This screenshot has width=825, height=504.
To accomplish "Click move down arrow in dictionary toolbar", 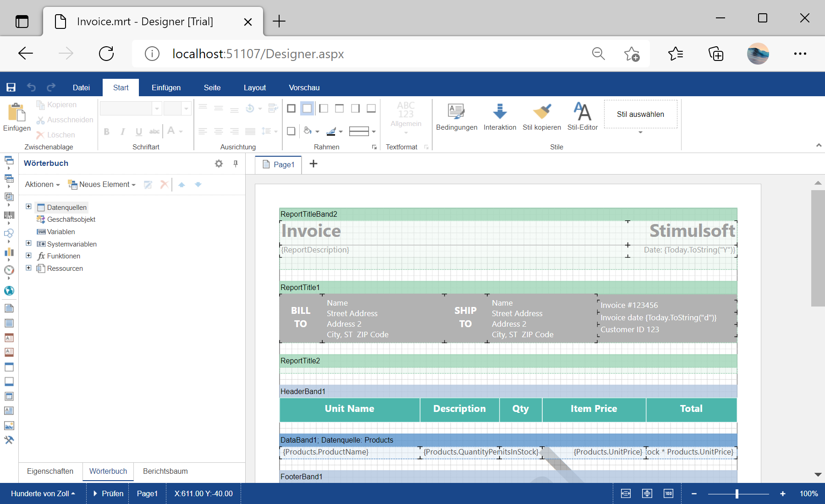I will click(x=198, y=185).
